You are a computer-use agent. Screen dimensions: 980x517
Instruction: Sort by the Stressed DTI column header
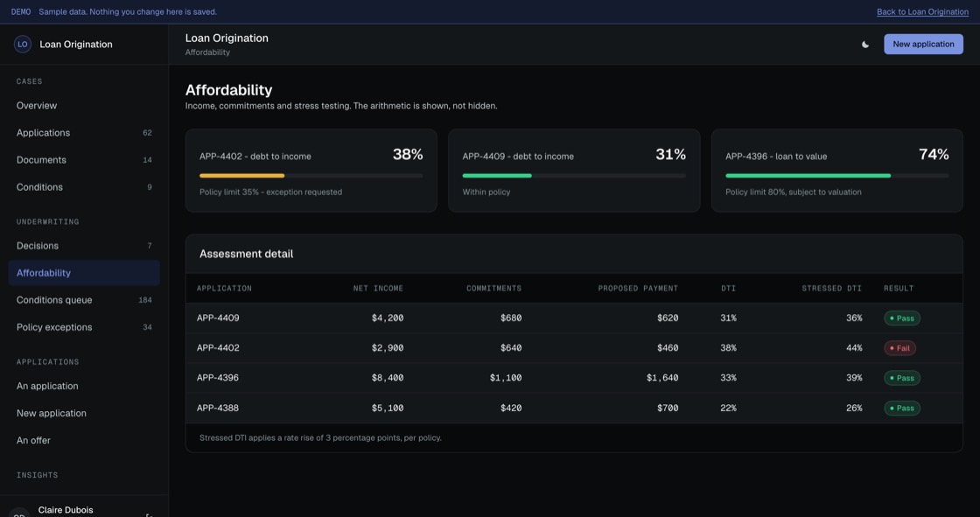[831, 288]
